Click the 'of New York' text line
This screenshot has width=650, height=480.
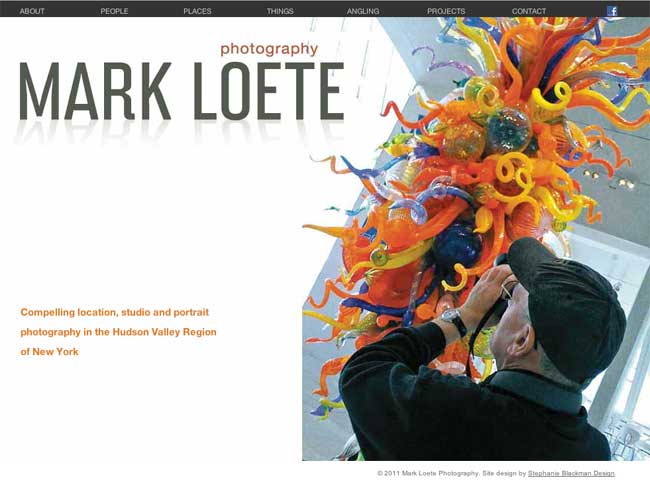point(49,352)
